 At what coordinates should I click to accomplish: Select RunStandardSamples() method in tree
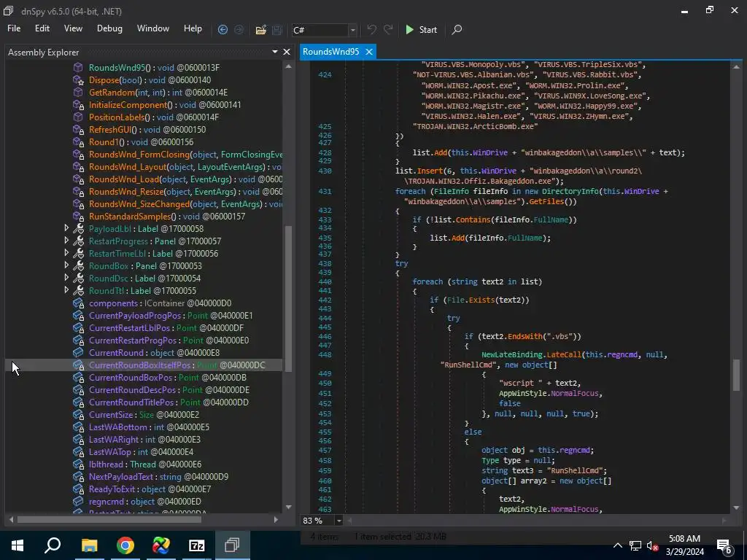pyautogui.click(x=167, y=216)
